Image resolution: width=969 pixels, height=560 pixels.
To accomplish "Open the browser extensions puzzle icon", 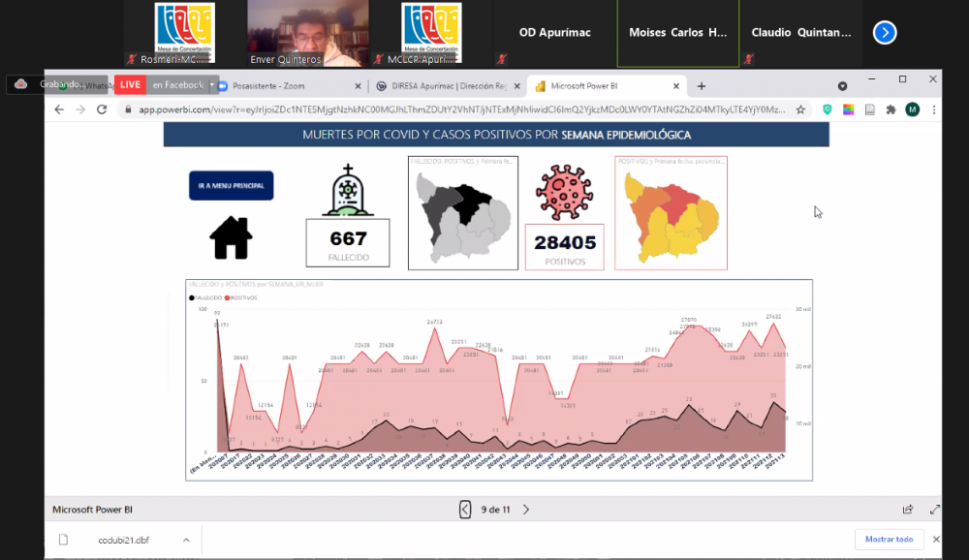I will tap(891, 109).
